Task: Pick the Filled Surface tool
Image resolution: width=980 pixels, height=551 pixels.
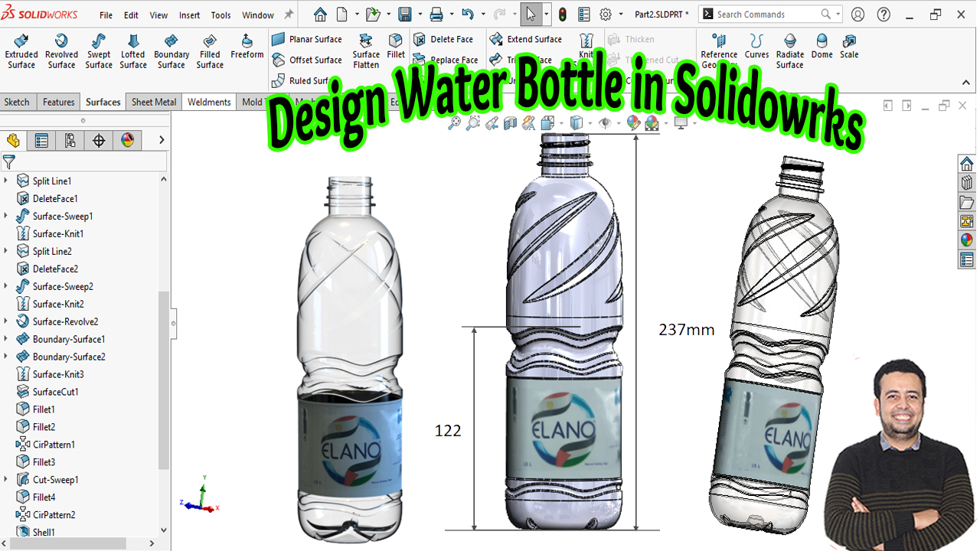Action: coord(210,51)
